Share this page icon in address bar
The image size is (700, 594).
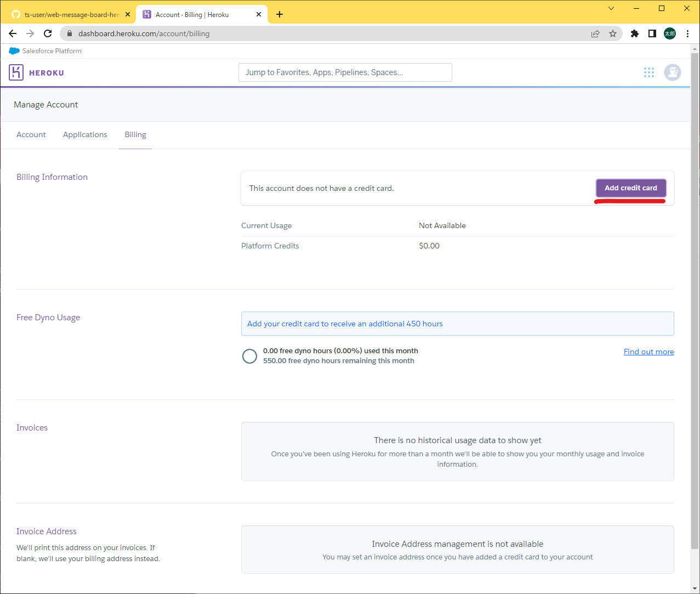[595, 33]
